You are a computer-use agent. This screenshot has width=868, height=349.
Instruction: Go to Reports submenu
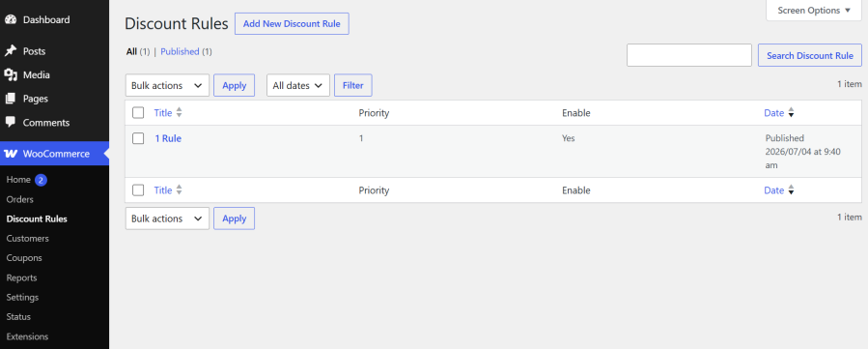21,277
